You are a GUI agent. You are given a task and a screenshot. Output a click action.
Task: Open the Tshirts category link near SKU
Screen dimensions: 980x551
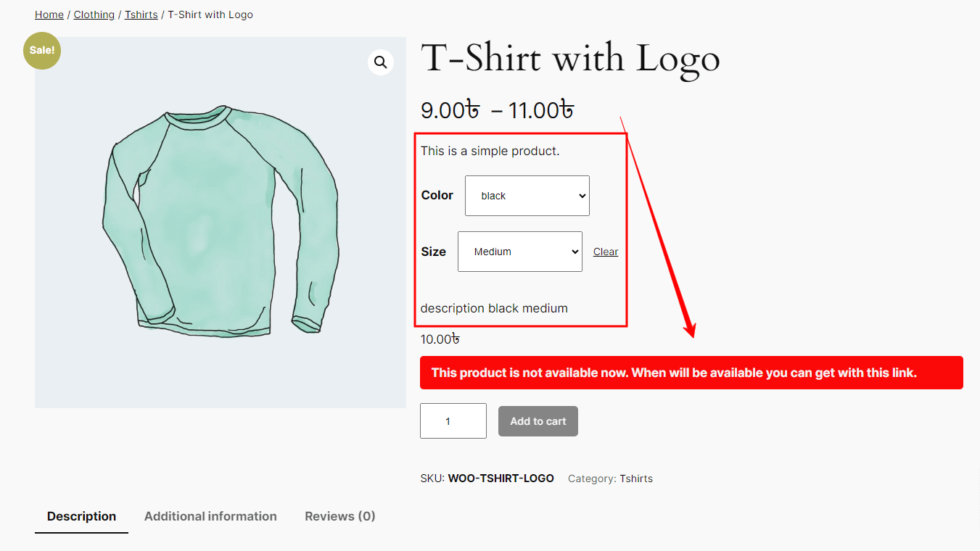pyautogui.click(x=636, y=478)
